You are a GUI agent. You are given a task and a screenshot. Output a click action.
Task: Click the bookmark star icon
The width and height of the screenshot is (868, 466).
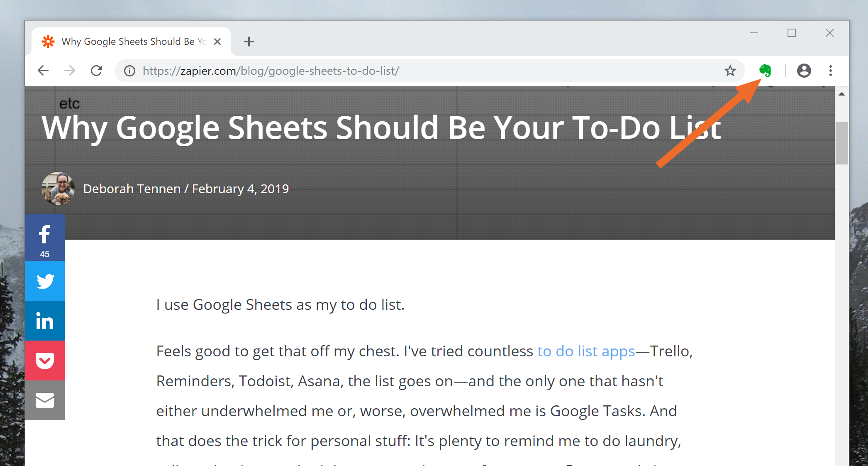coord(730,71)
